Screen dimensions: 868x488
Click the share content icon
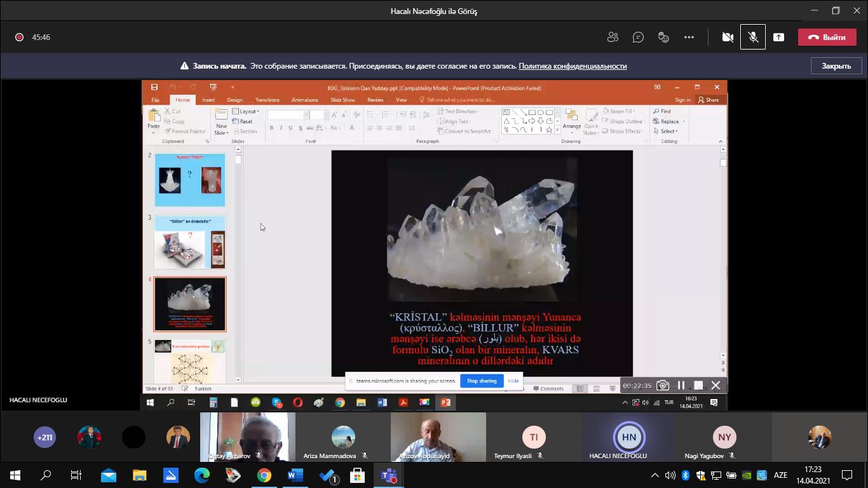(778, 37)
